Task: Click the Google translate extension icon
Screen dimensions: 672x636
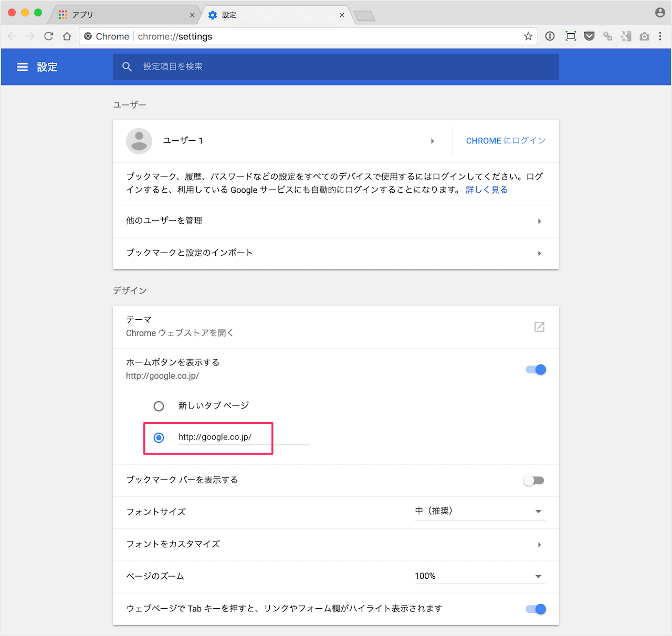Action: pos(626,36)
